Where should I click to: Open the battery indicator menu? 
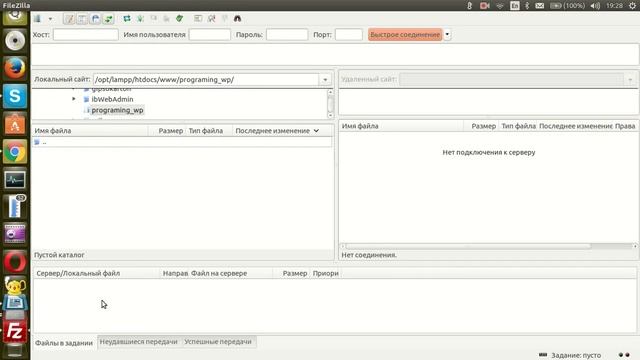tap(567, 6)
